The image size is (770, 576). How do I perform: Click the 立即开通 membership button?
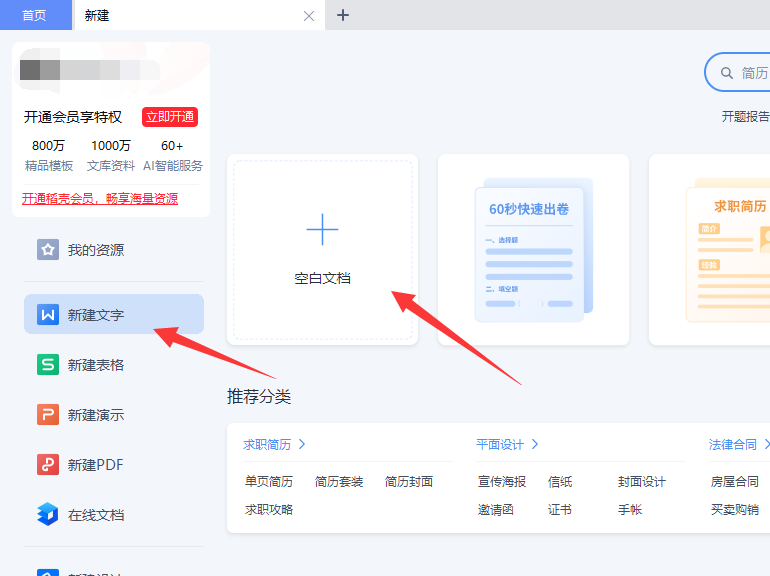coord(170,117)
